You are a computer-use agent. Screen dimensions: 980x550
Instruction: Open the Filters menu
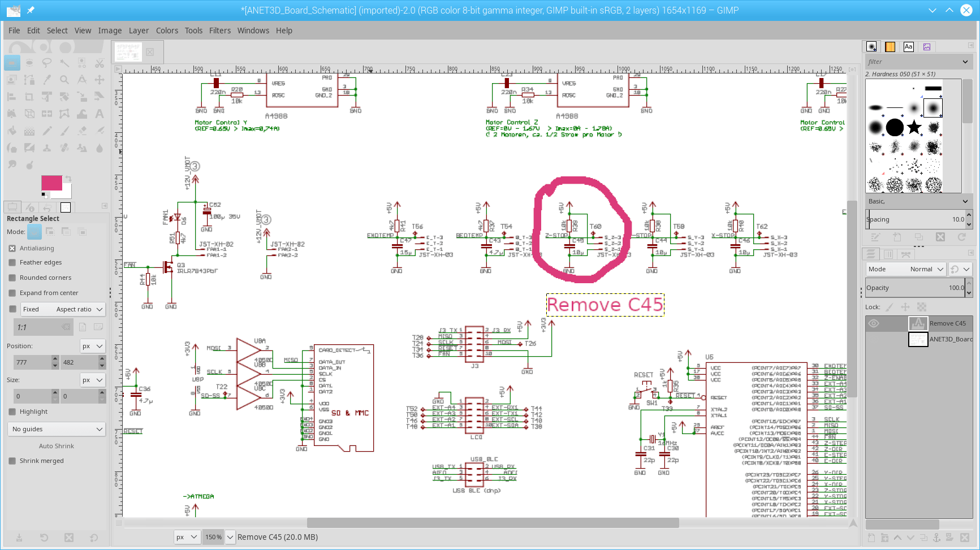220,31
